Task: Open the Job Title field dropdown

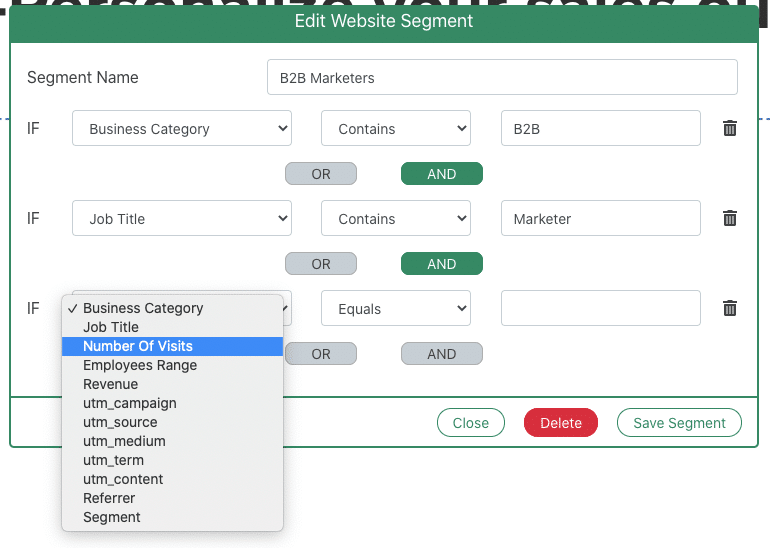Action: point(181,219)
